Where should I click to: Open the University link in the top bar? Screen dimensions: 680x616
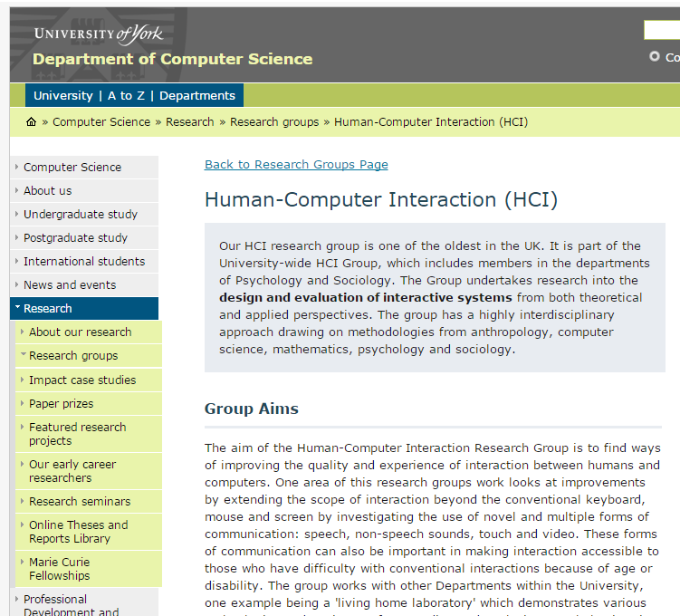63,95
